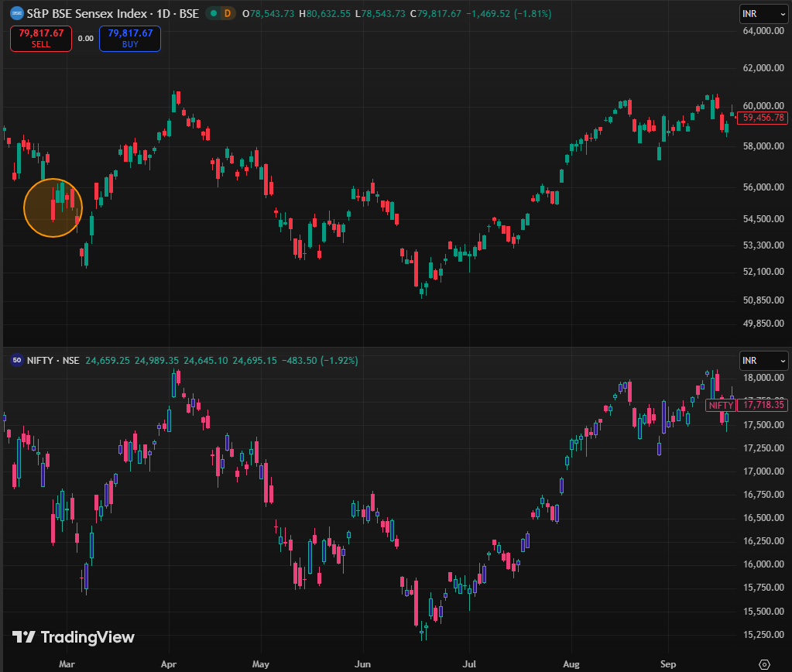
Task: Click the S&P BSE Sensex Index symbol title
Action: (x=103, y=13)
